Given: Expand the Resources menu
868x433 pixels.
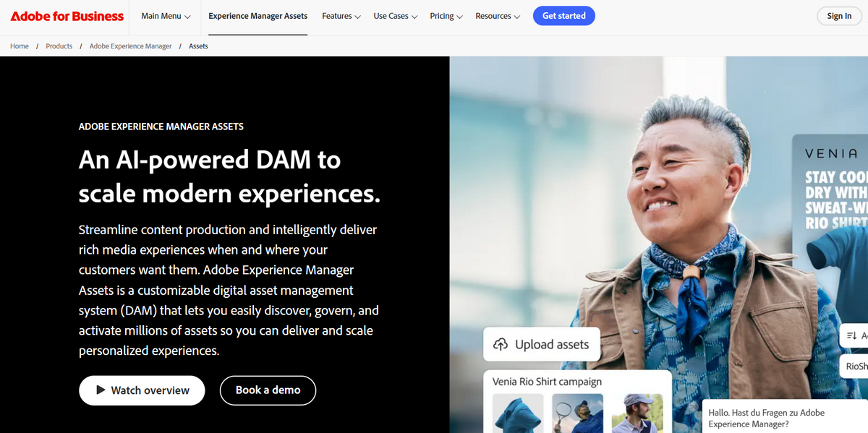Looking at the screenshot, I should tap(498, 16).
